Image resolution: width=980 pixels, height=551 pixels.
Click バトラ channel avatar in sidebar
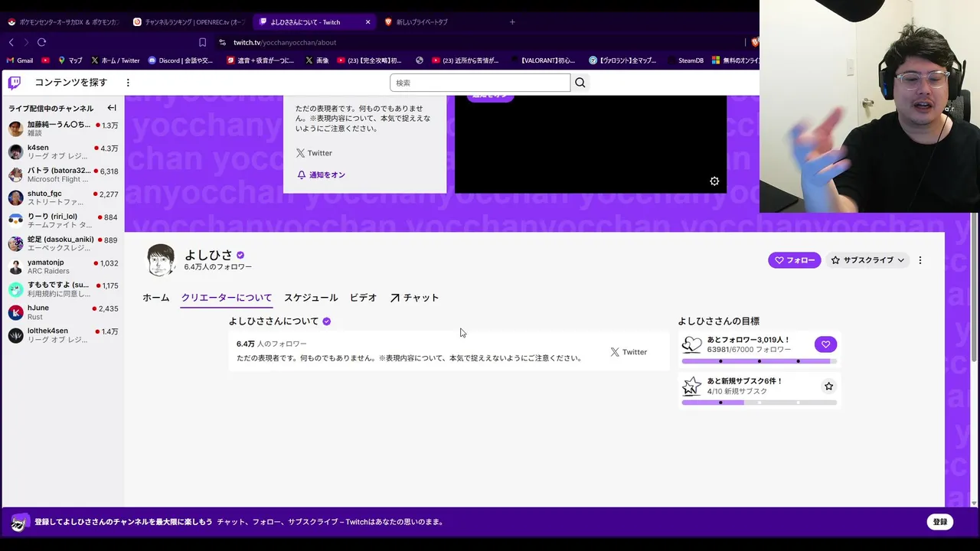pos(15,174)
